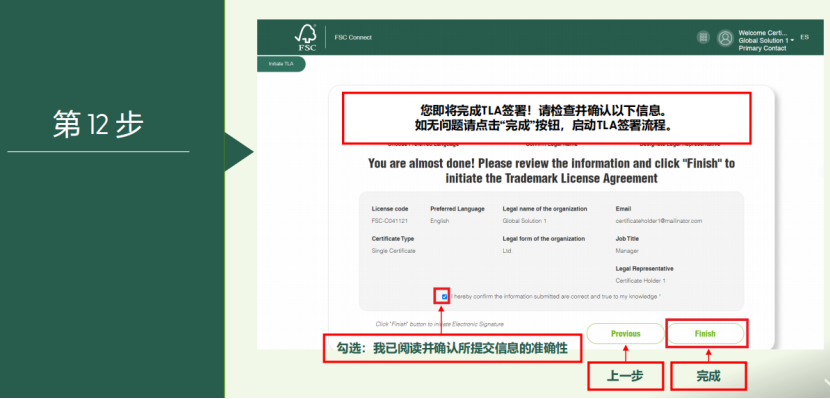Click the Electronic Signature hint text

pyautogui.click(x=439, y=324)
